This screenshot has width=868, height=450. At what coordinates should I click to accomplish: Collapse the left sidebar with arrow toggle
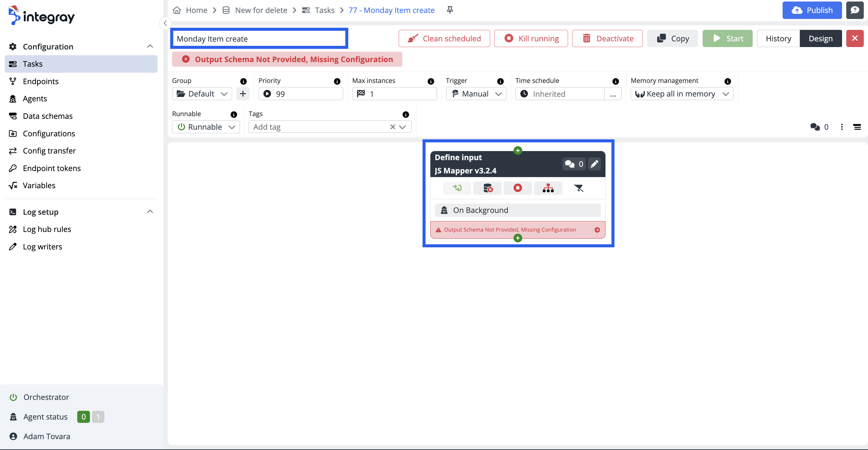pos(165,23)
